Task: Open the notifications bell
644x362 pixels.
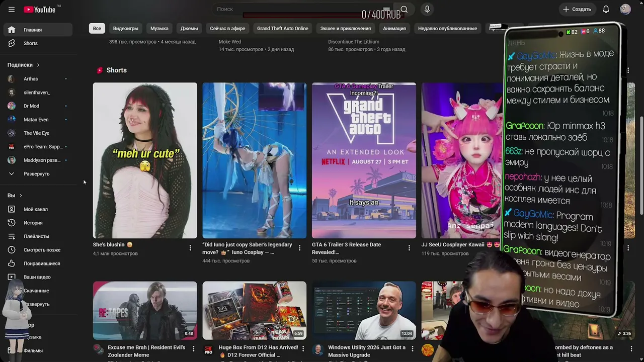Action: (606, 9)
